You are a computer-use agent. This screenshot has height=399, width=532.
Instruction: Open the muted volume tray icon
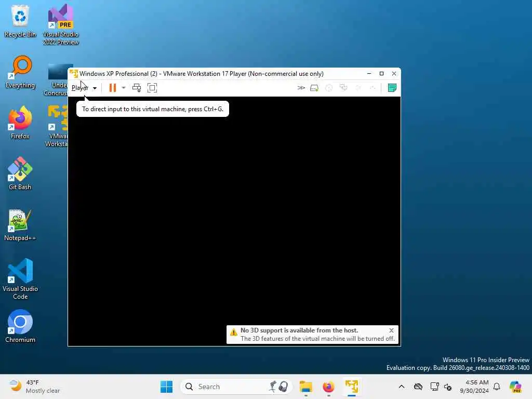(x=447, y=387)
